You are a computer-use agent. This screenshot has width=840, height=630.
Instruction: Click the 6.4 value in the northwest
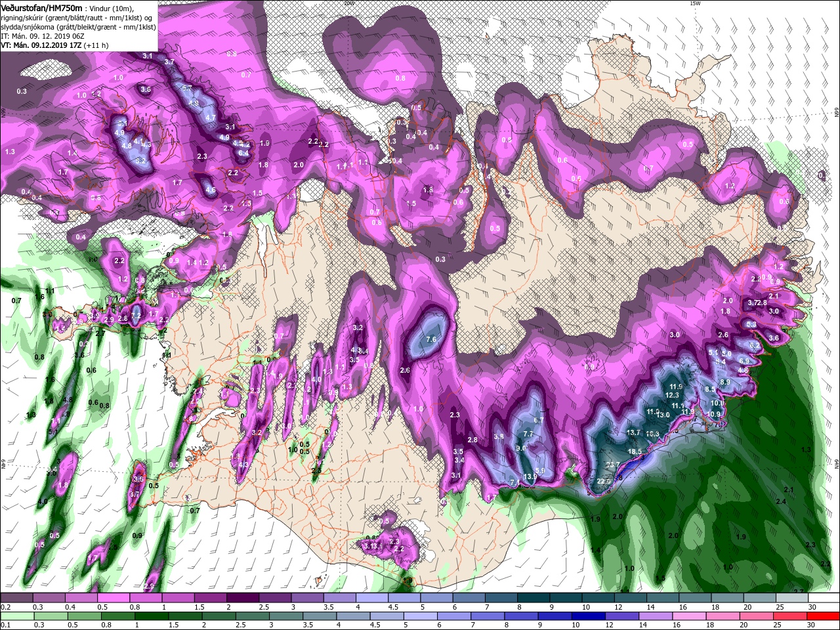point(243,153)
